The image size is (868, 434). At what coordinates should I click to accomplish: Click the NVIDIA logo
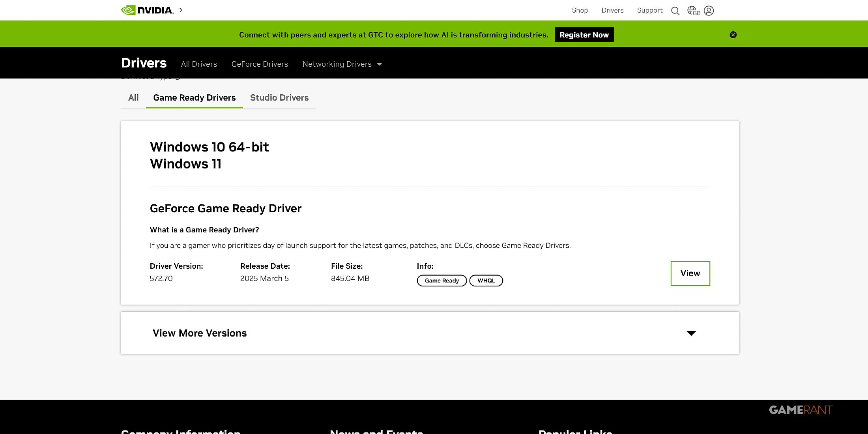(x=147, y=10)
